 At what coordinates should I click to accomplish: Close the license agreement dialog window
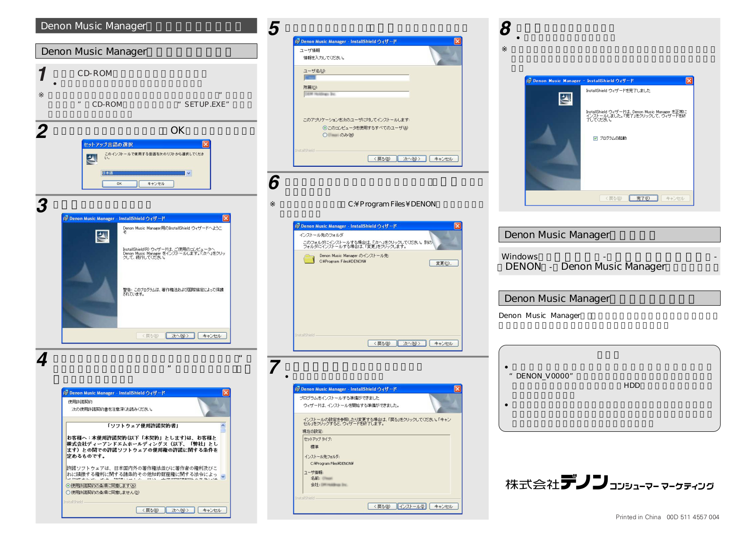226,393
